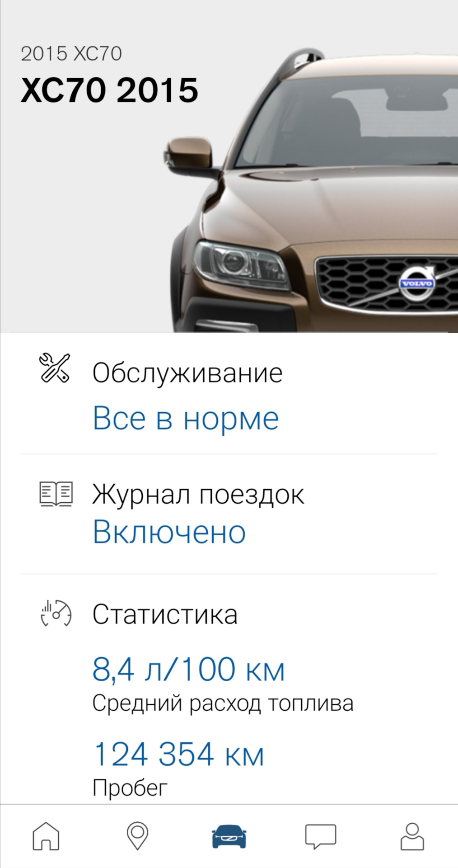Viewport: 458px width, 868px height.
Task: Select the car tab icon
Action: [x=229, y=836]
